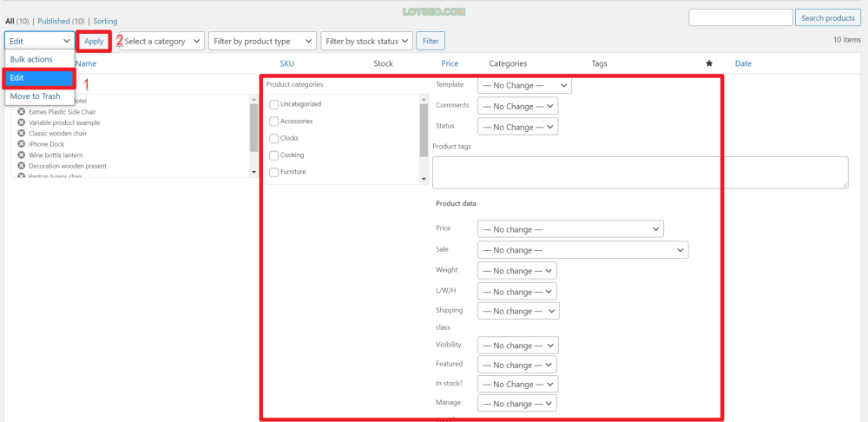Show All products view
The width and height of the screenshot is (868, 422).
pyautogui.click(x=10, y=22)
